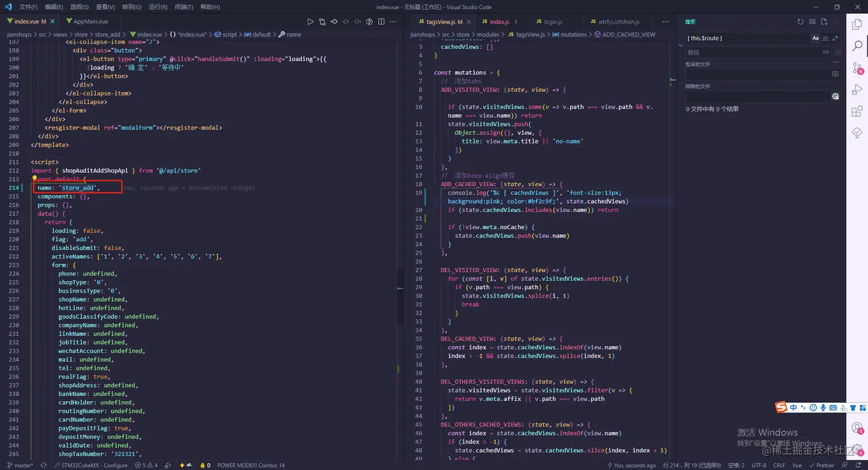Screen dimensions: 868x470
Task: Click the line 214 column 19 indicator
Action: (x=692, y=465)
